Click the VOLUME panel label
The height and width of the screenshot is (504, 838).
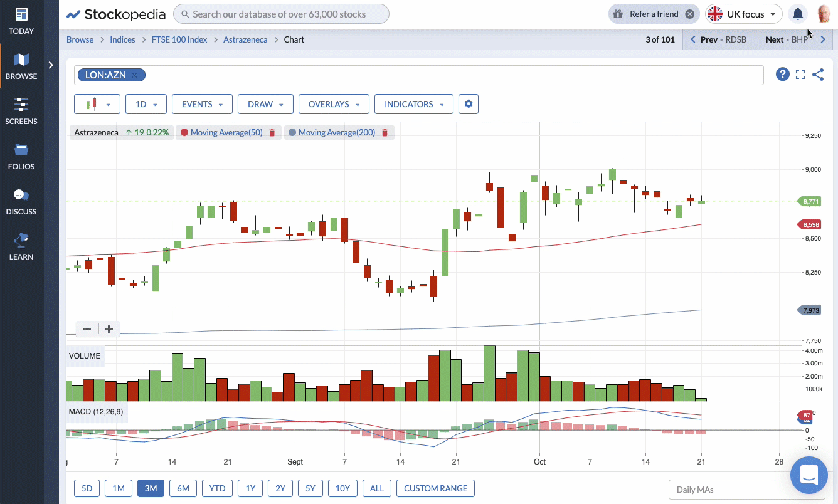point(85,356)
